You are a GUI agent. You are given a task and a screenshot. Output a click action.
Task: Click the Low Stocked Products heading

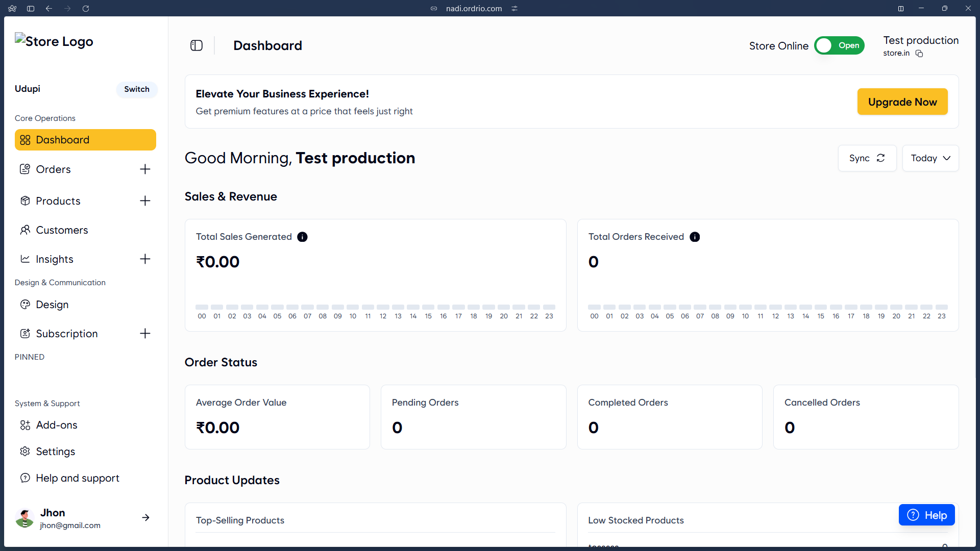(635, 520)
